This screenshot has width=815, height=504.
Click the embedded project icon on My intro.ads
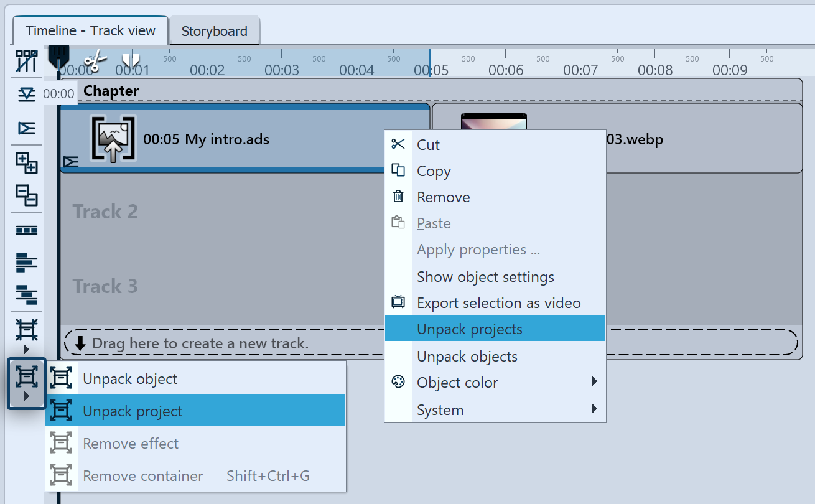coord(113,139)
